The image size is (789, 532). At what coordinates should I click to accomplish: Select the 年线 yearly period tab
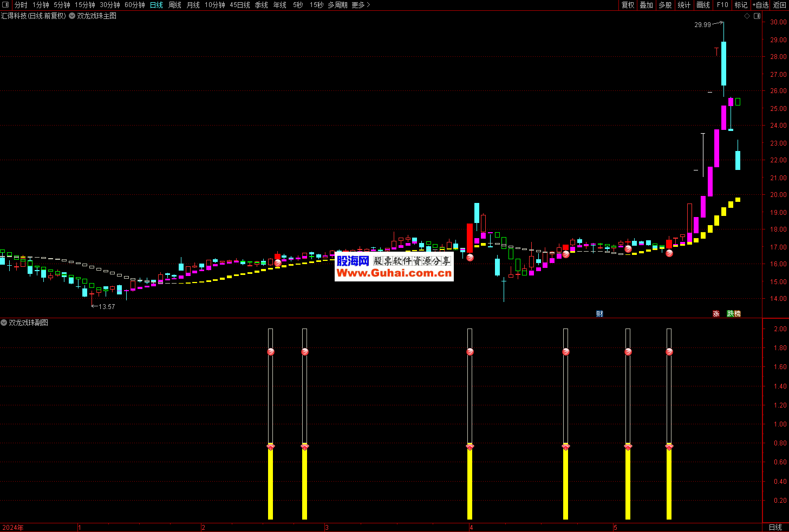point(280,5)
